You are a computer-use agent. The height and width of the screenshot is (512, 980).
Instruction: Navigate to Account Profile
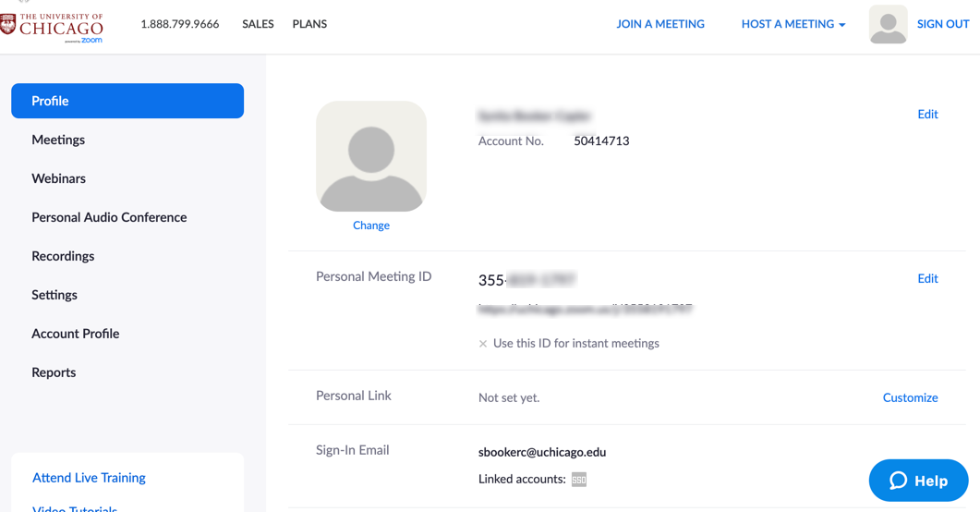(x=75, y=334)
